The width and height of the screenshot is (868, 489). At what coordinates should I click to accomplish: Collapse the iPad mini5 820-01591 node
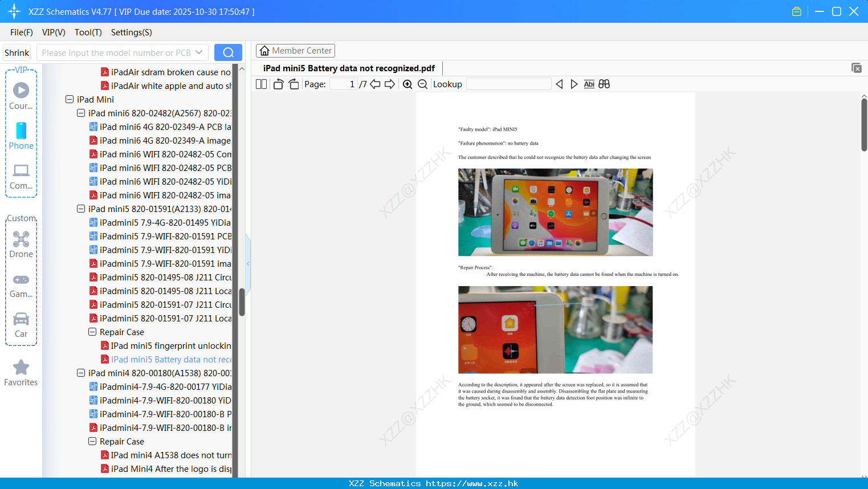(x=81, y=209)
